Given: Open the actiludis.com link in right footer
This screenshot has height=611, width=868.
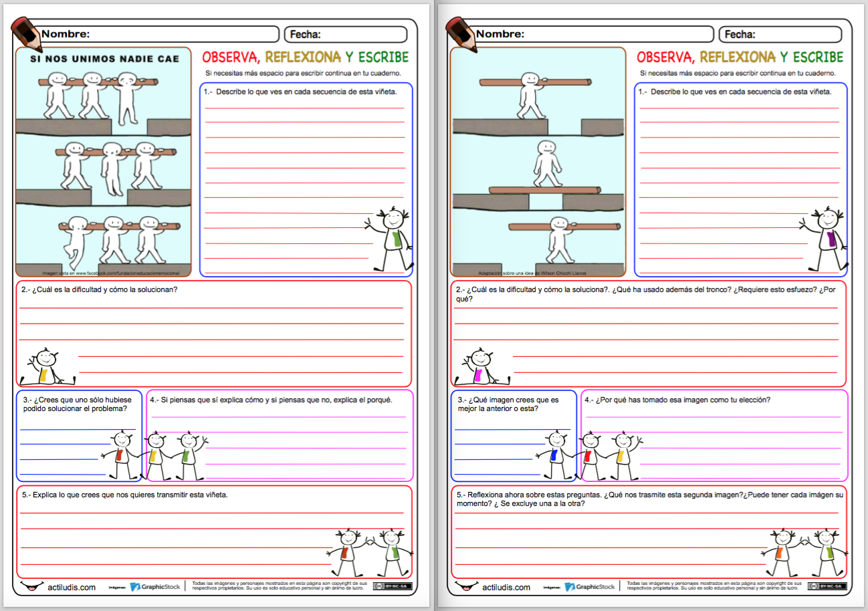Looking at the screenshot, I should (x=506, y=587).
